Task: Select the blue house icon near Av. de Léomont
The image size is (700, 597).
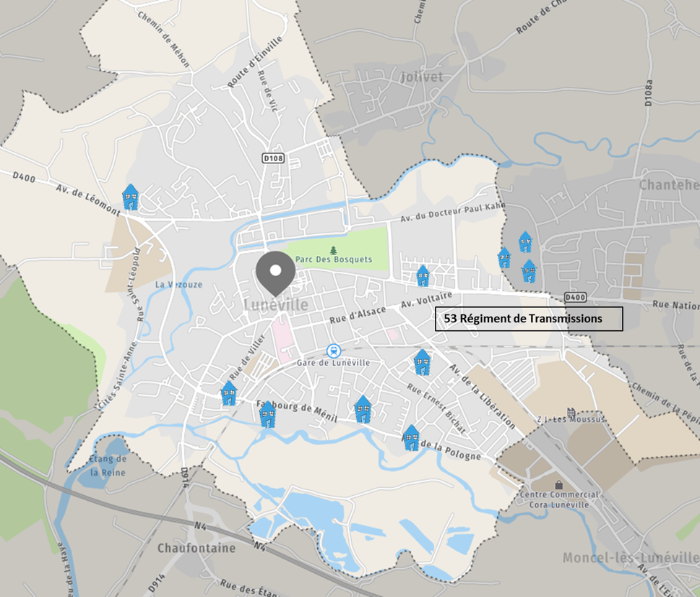Action: point(130,197)
